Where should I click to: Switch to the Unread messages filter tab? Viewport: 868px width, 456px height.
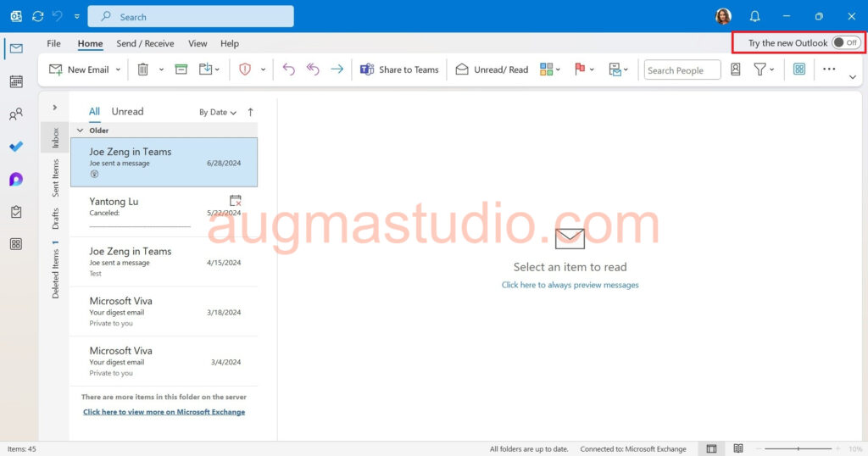[x=127, y=111]
